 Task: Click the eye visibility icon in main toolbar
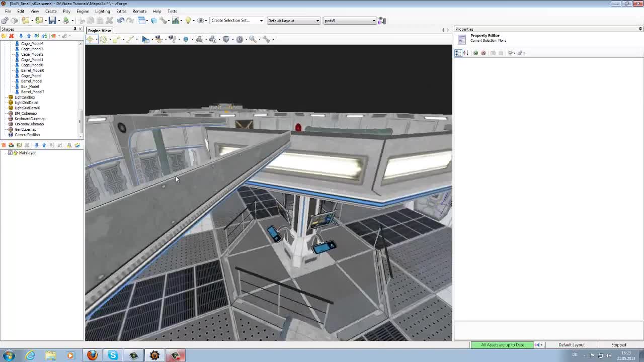pos(201,21)
